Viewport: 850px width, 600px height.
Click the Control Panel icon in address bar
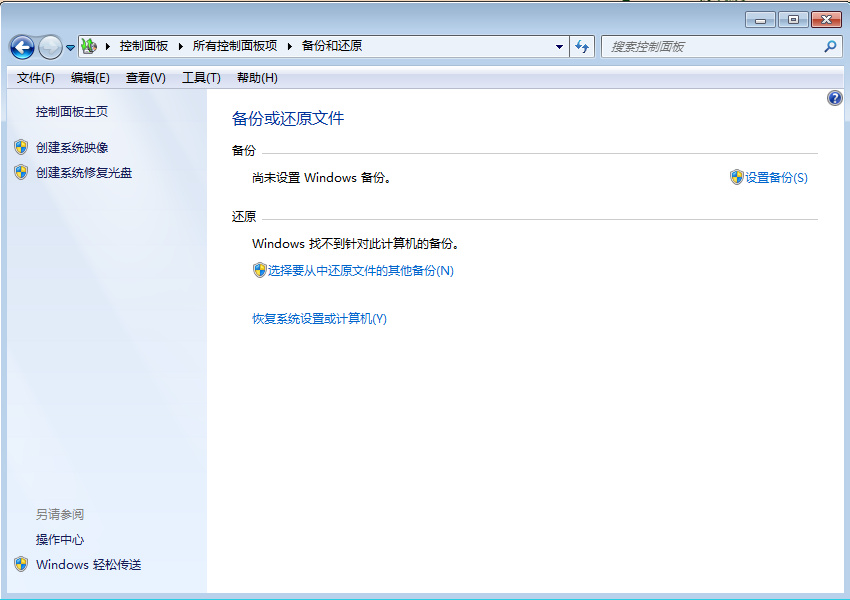89,46
